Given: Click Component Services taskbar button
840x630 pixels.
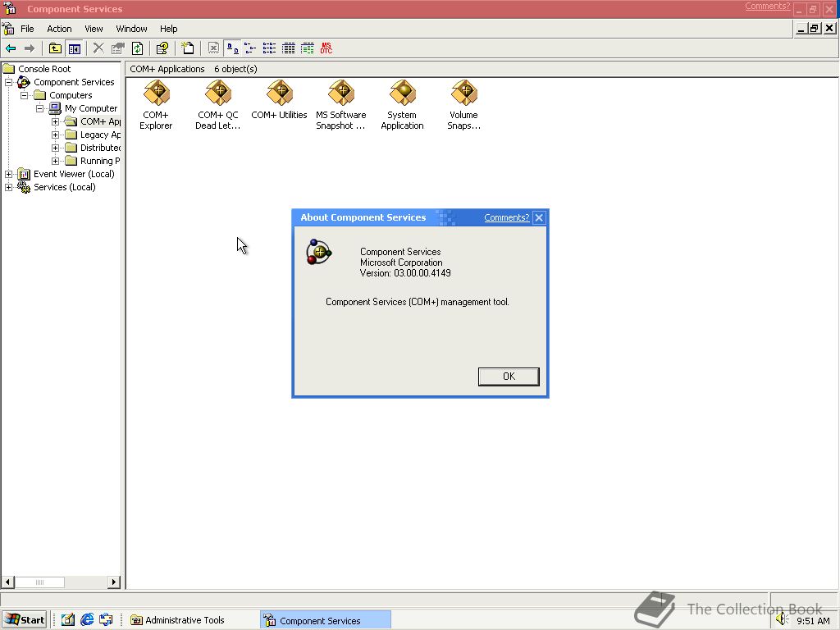Looking at the screenshot, I should 325,620.
